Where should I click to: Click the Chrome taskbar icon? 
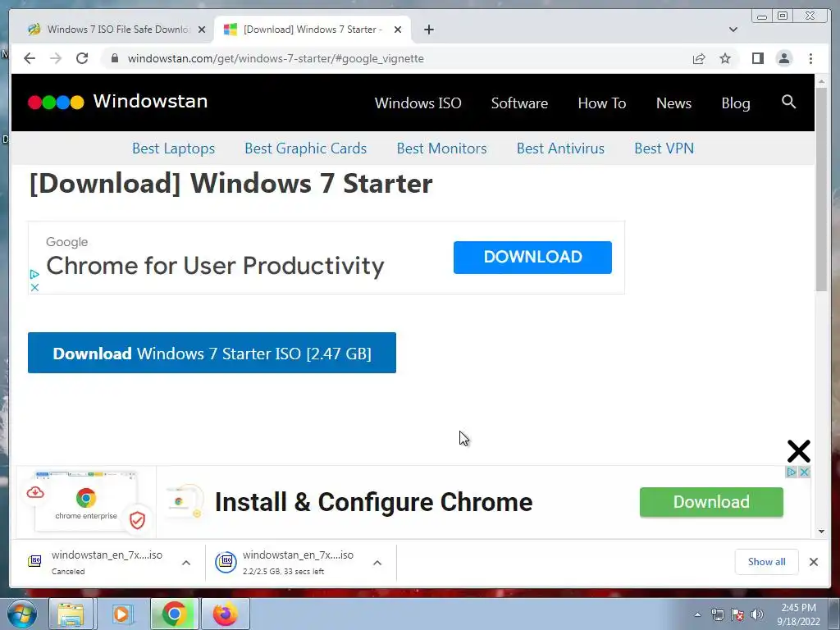[174, 614]
